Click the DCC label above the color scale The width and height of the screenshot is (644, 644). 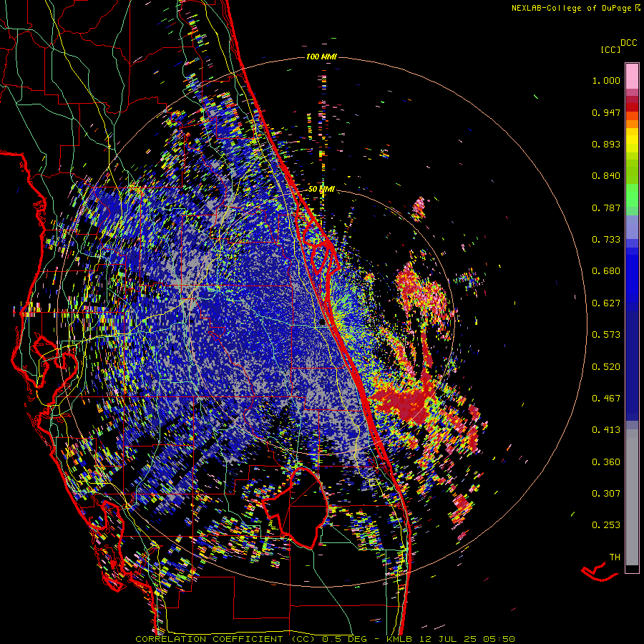[x=628, y=43]
